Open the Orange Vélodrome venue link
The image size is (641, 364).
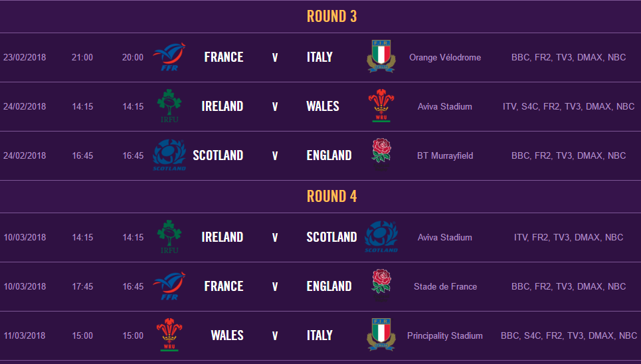(445, 57)
